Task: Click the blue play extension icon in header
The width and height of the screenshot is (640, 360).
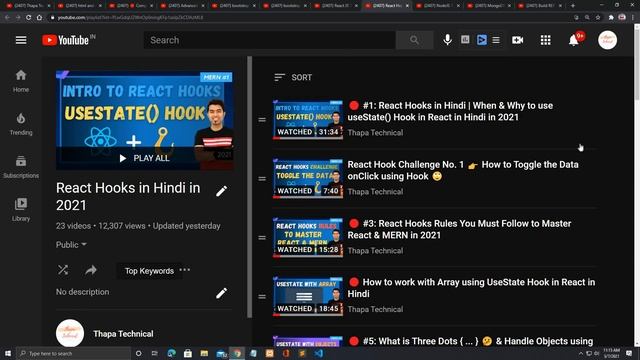Action: tap(482, 40)
